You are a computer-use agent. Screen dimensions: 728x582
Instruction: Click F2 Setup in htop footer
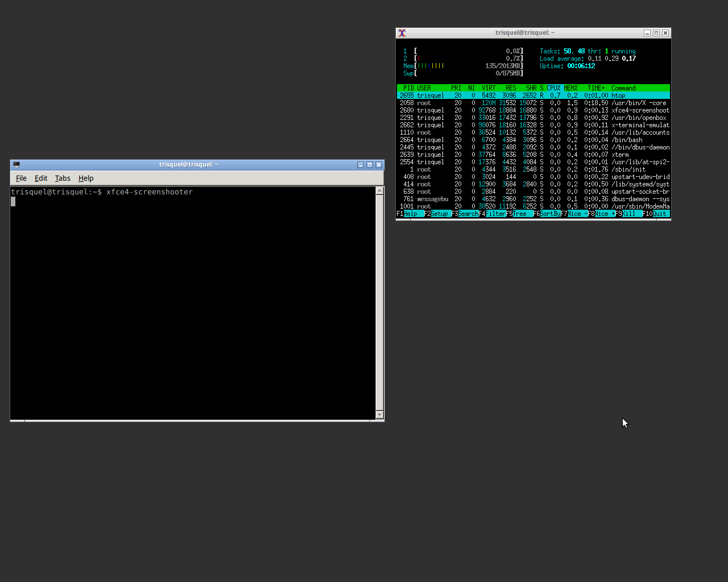tap(437, 214)
